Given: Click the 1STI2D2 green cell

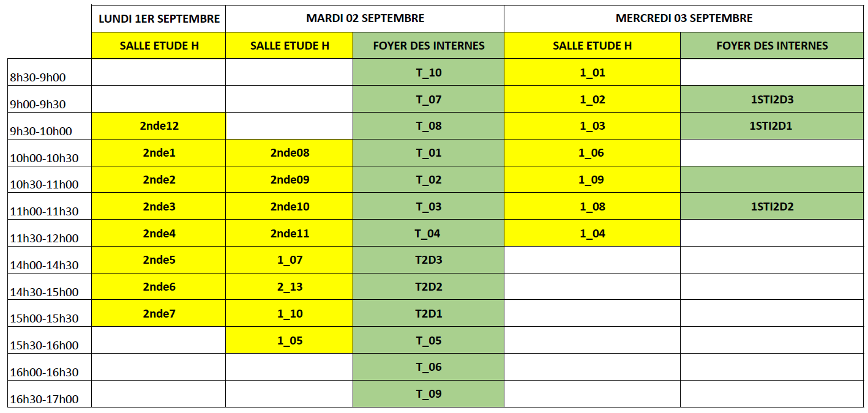Looking at the screenshot, I should pyautogui.click(x=772, y=206).
